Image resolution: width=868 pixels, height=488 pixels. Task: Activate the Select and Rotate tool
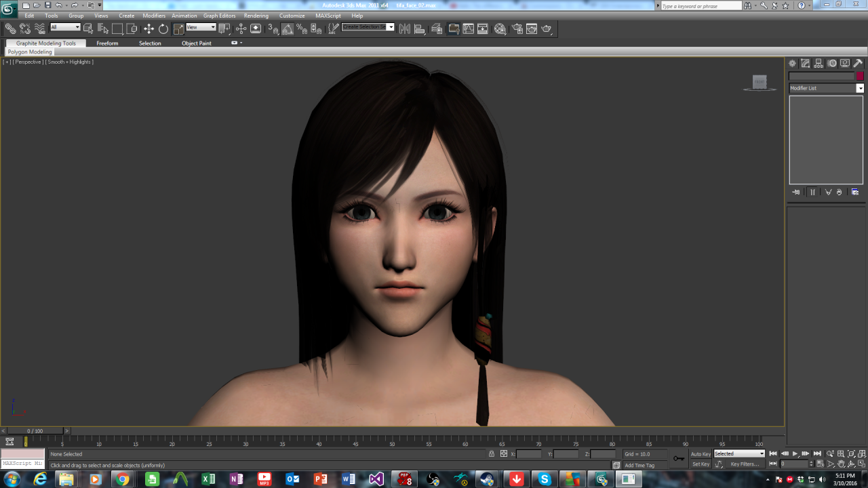(x=163, y=28)
